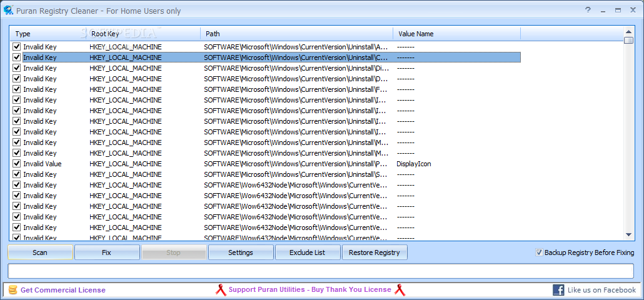
Task: Click the greyed-out Stop button
Action: pyautogui.click(x=174, y=252)
